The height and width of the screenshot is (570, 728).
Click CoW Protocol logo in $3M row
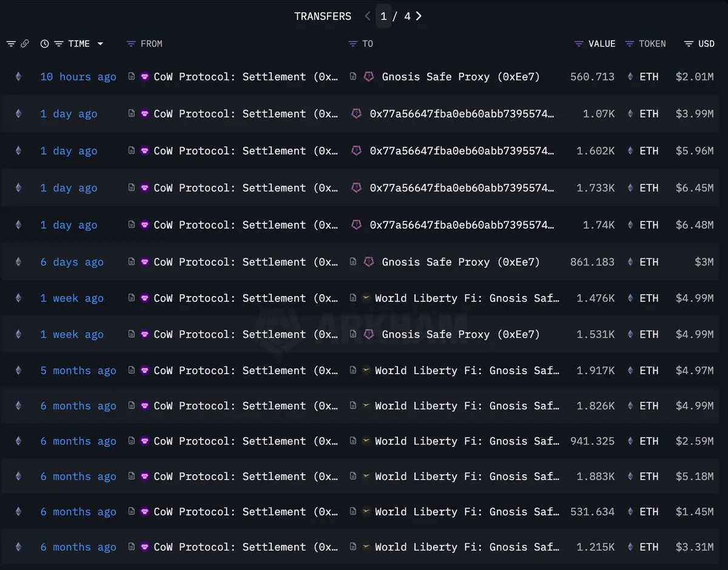click(144, 261)
